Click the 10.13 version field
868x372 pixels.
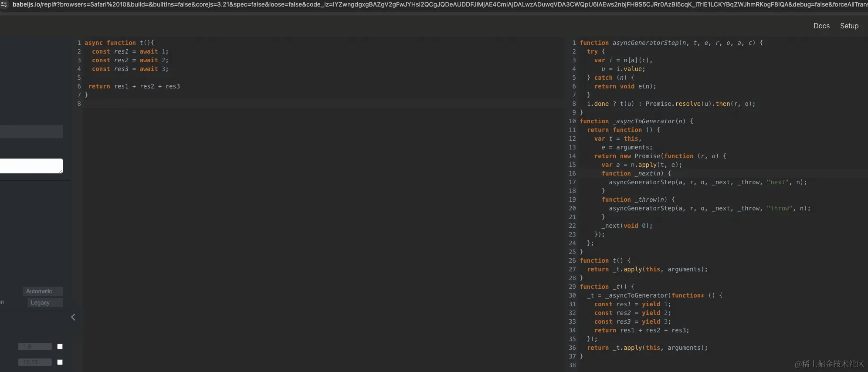click(x=35, y=362)
